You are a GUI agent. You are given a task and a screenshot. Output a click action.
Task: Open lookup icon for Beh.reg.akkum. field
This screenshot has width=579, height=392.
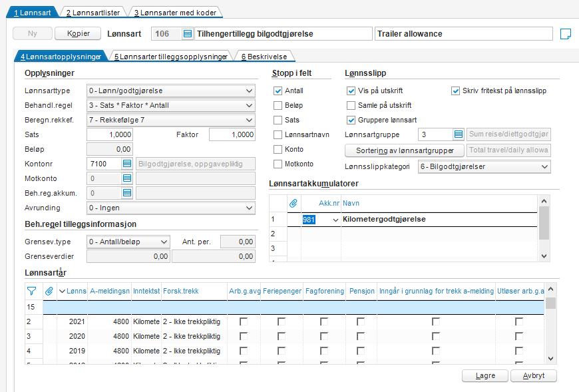(127, 193)
